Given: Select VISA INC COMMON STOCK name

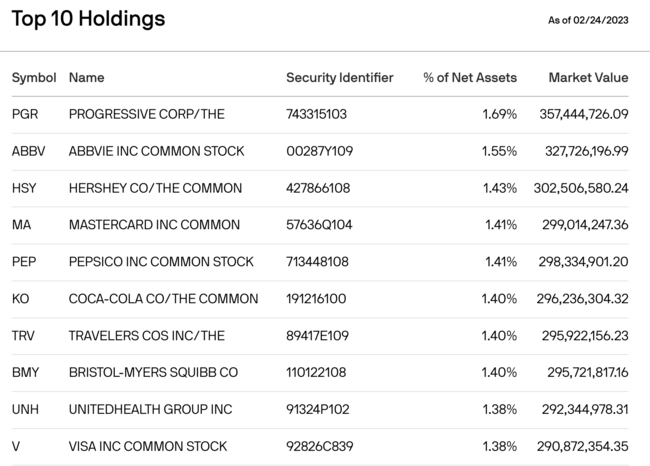Looking at the screenshot, I should (x=148, y=446).
